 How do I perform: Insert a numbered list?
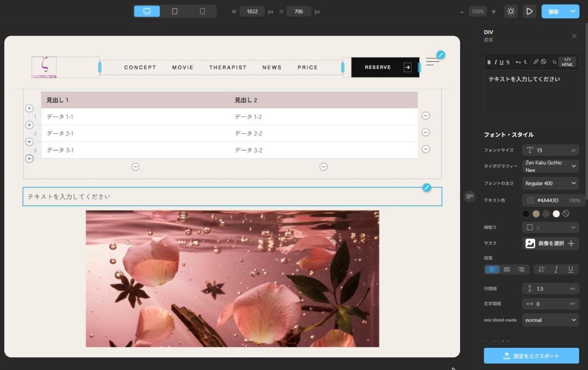[x=526, y=62]
